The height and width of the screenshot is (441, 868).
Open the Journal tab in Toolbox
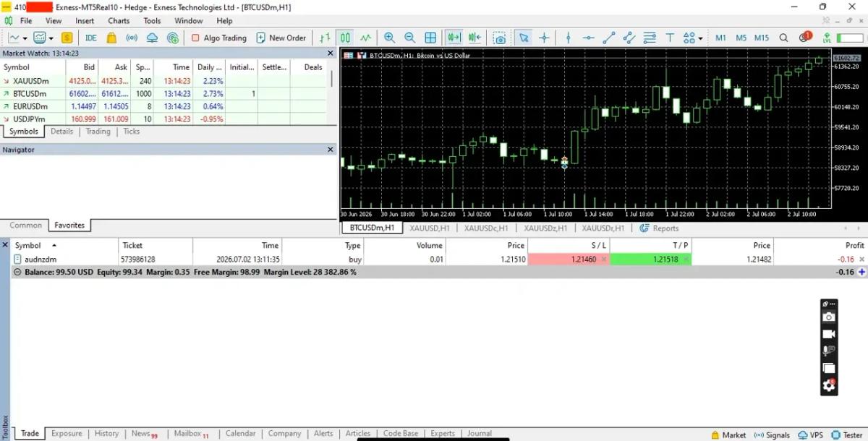[480, 434]
